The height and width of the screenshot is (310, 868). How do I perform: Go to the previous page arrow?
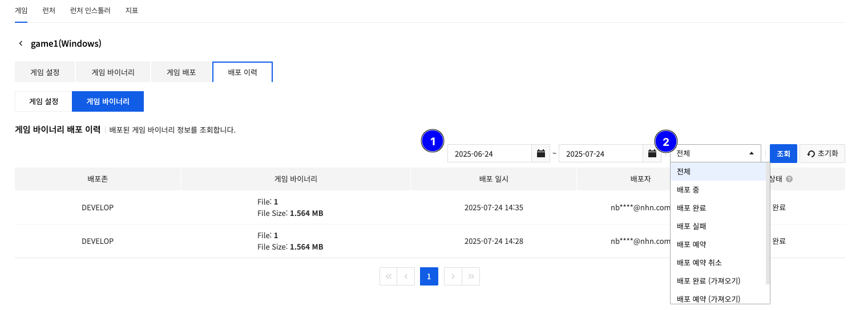(406, 276)
